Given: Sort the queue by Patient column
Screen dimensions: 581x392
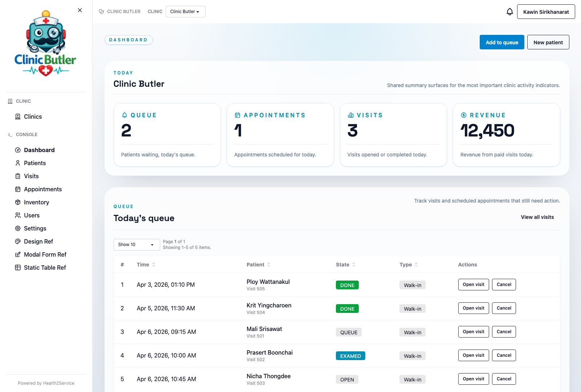Looking at the screenshot, I should tap(269, 265).
